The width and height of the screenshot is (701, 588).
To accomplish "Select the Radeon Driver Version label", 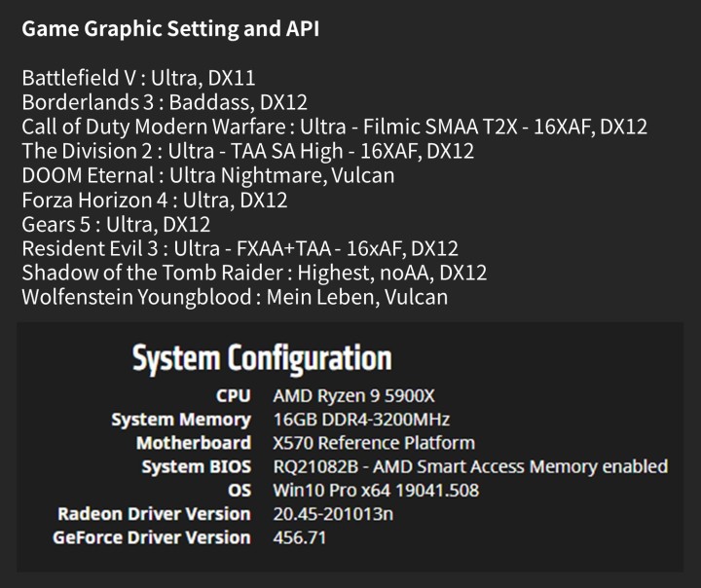I will 154,513.
